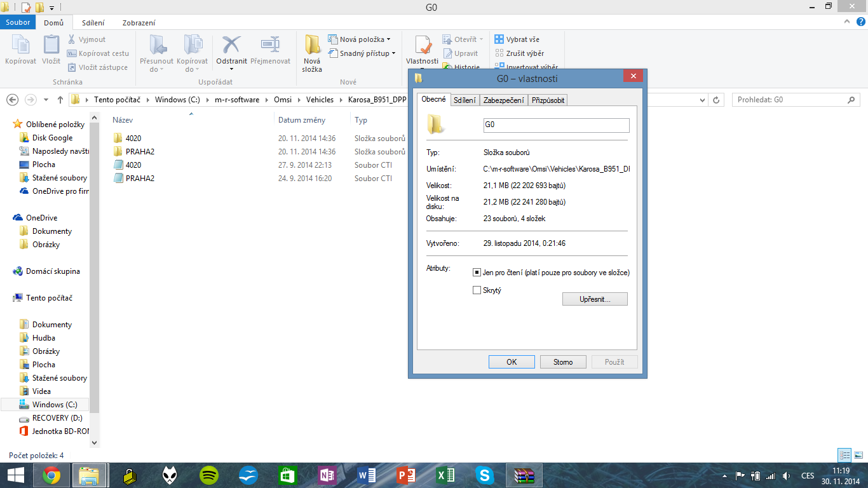Open Google Chrome from the taskbar
This screenshot has height=488, width=868.
pyautogui.click(x=51, y=475)
